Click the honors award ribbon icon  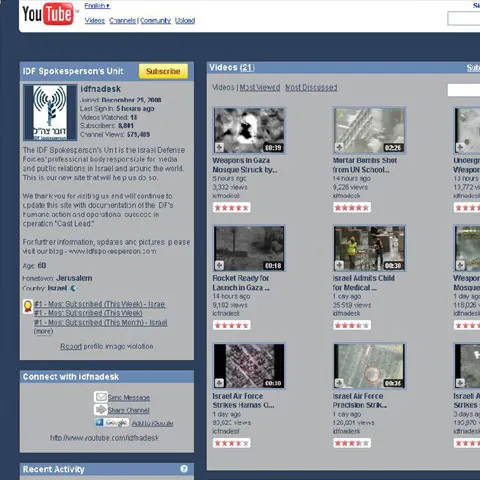[28, 306]
